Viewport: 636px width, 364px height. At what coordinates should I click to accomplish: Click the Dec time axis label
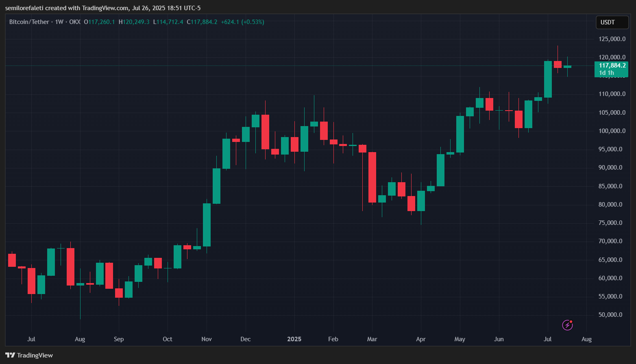246,339
